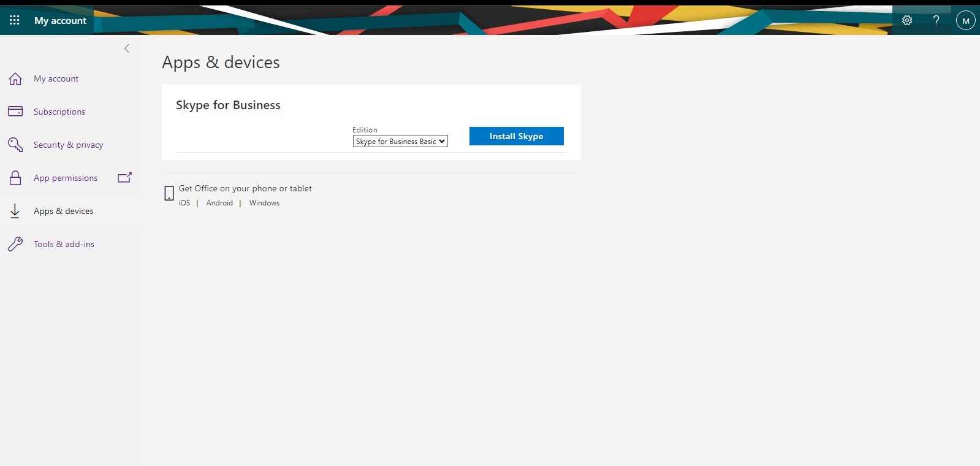Click the key icon for Security & privacy
This screenshot has height=466, width=980.
pyautogui.click(x=15, y=145)
